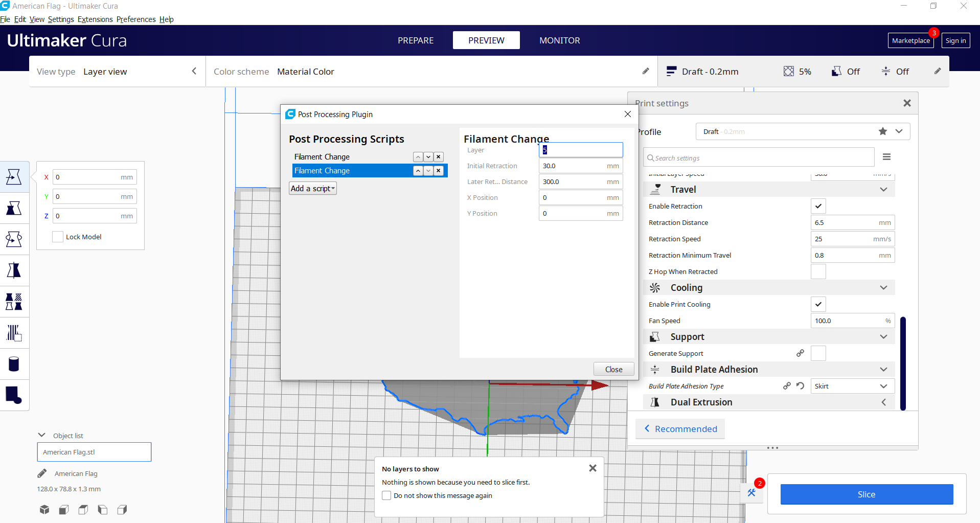This screenshot has width=980, height=523.
Task: Collapse the Travel settings section
Action: click(883, 190)
